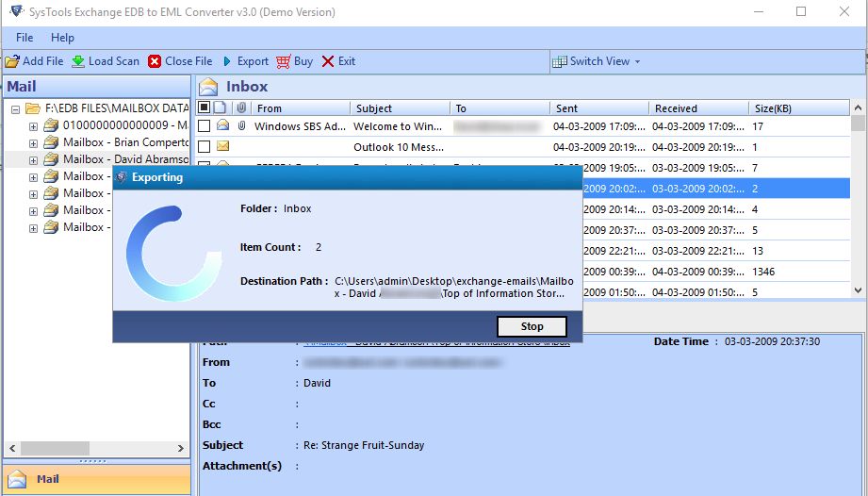Click the paperclip icon on Windows SBS row
Image resolution: width=868 pixels, height=496 pixels.
[241, 126]
